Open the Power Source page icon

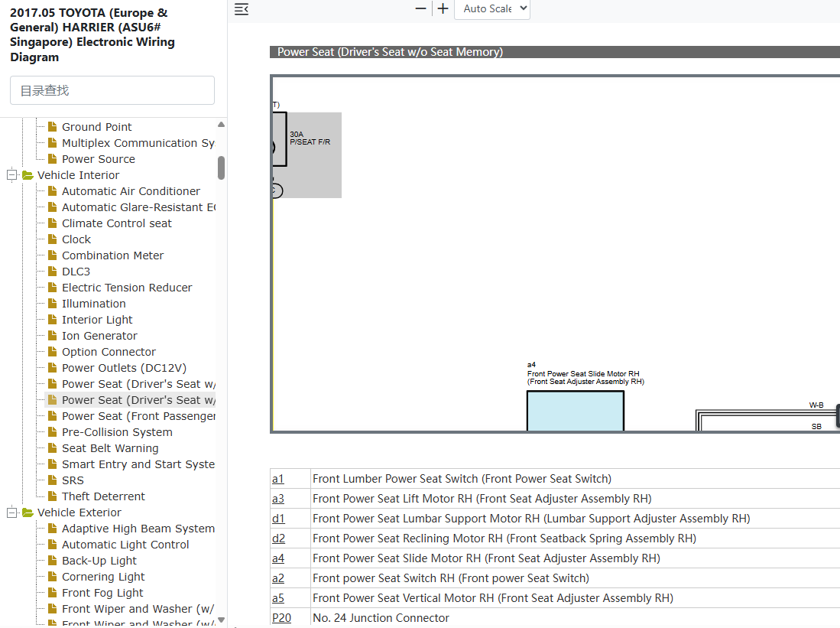click(x=53, y=159)
